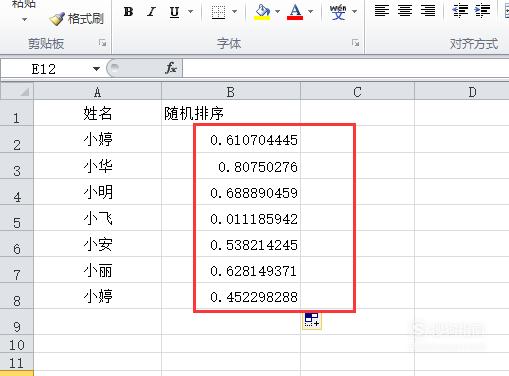Select name 小婷 in row 8

point(98,296)
